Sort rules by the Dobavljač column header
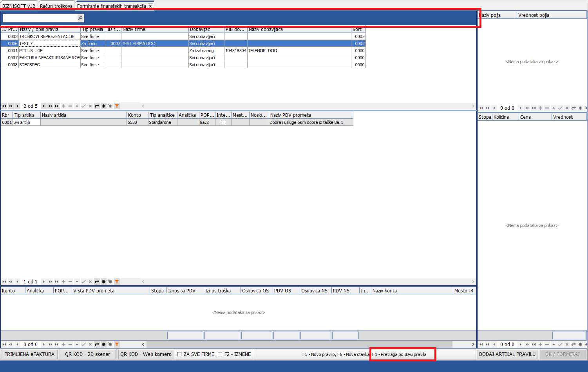This screenshot has height=372, width=588. tap(206, 29)
